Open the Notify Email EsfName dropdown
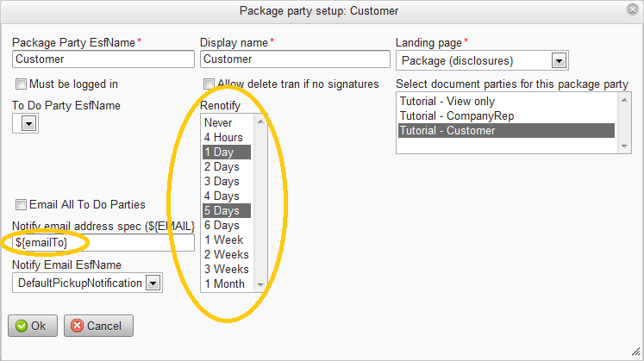Screen dimensions: 644x361 tap(153, 283)
